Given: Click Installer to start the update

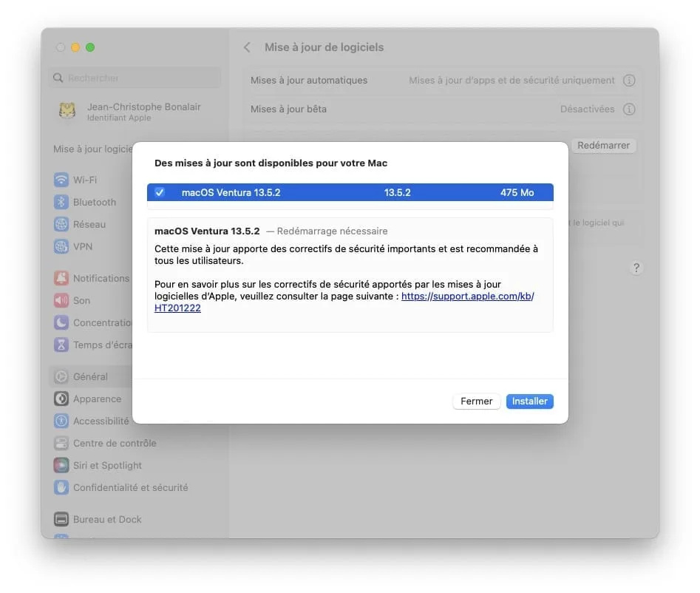Looking at the screenshot, I should pos(529,401).
